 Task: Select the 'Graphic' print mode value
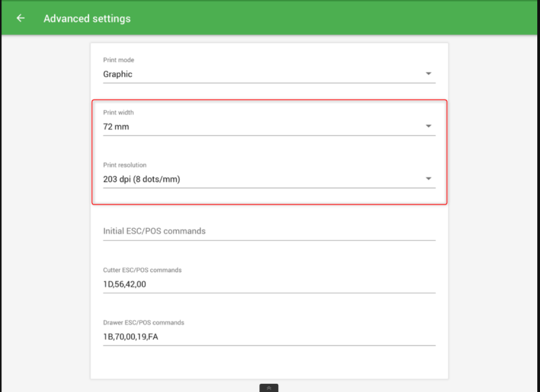pyautogui.click(x=118, y=74)
